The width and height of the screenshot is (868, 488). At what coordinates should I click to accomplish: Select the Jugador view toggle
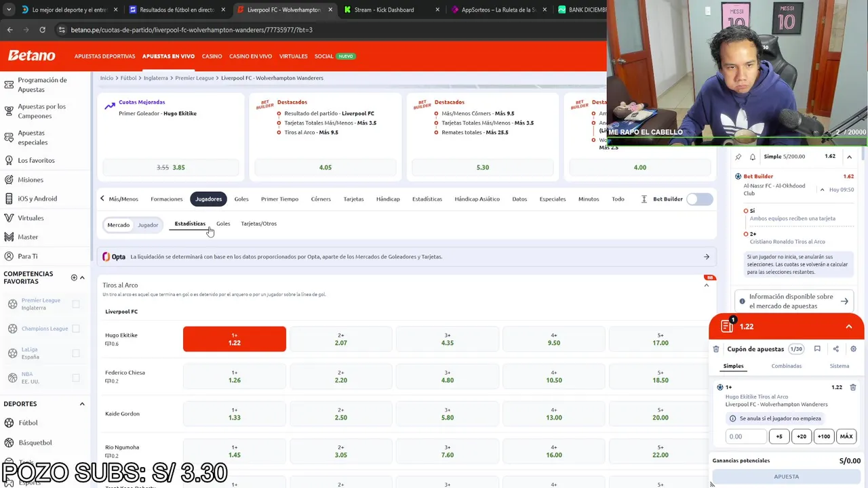click(148, 225)
